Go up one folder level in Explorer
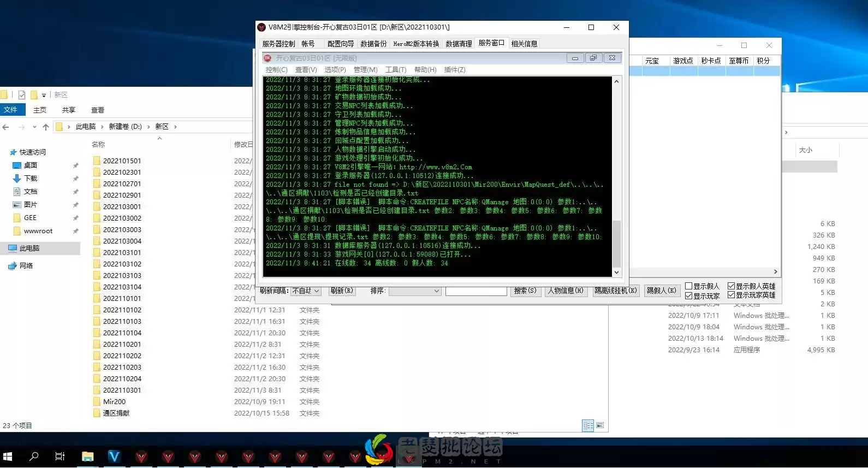The image size is (868, 468). [x=46, y=127]
